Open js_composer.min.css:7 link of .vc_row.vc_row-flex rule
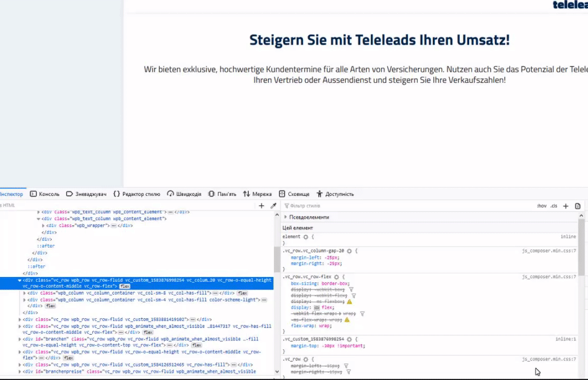This screenshot has width=588, height=380. 549,277
